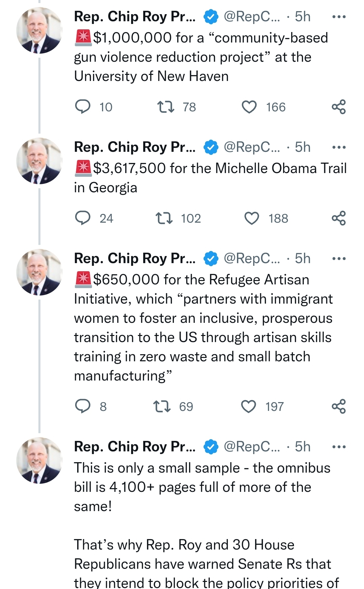Like the Refugee Artisan Initiative tweet
Viewport: 364px width, 589px height.
pos(249,406)
